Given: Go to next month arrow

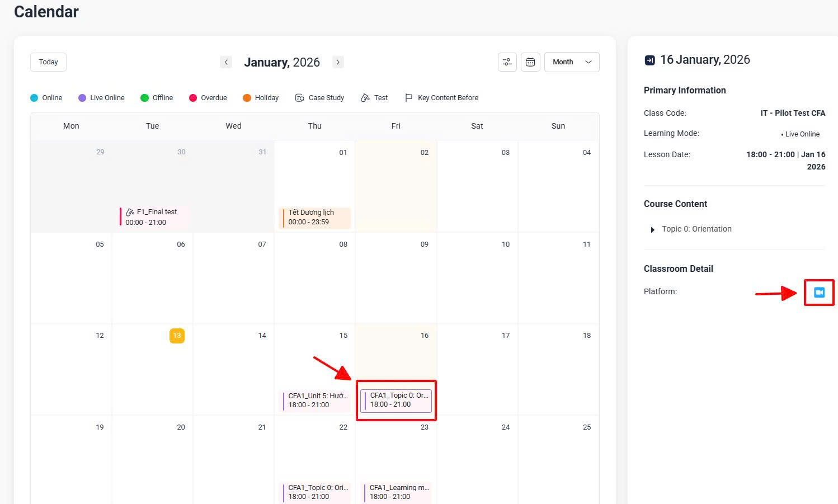Looking at the screenshot, I should [x=338, y=62].
